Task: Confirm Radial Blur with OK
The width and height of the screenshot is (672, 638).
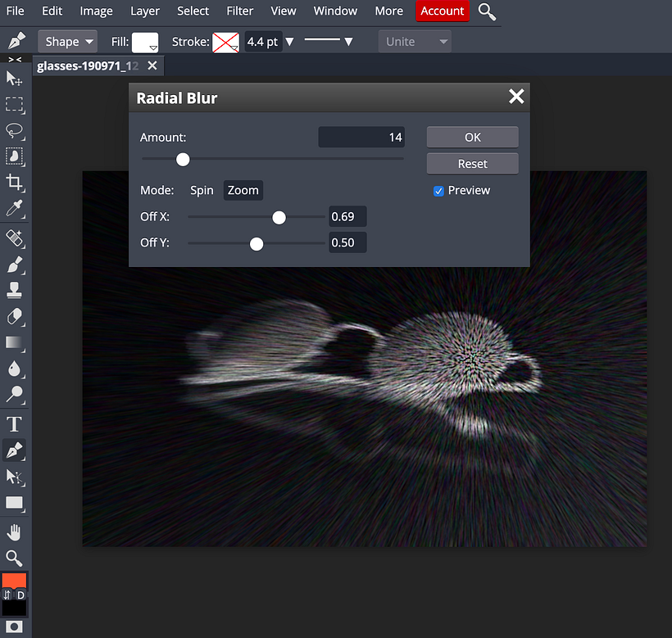Action: tap(472, 137)
